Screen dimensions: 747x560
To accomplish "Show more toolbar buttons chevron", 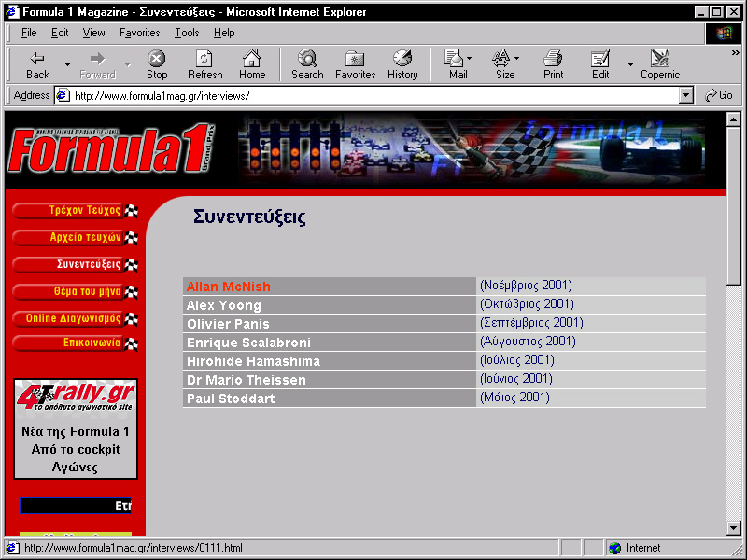I will (x=736, y=53).
